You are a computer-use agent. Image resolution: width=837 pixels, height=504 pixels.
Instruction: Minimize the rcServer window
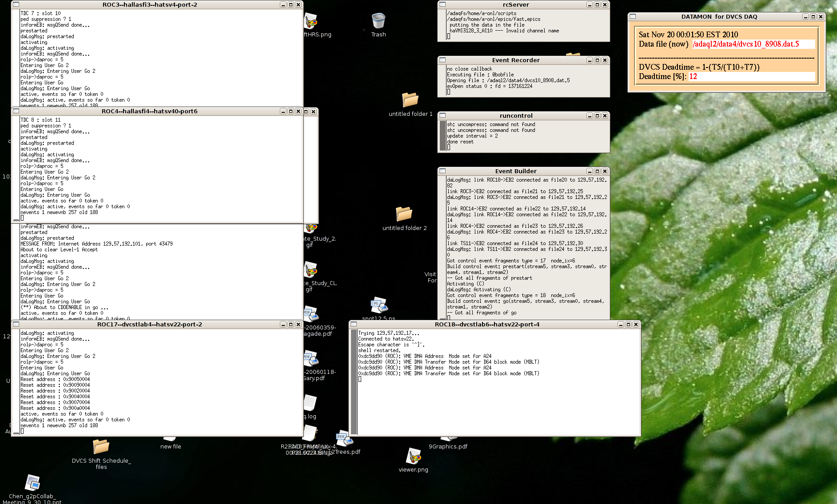[590, 4]
